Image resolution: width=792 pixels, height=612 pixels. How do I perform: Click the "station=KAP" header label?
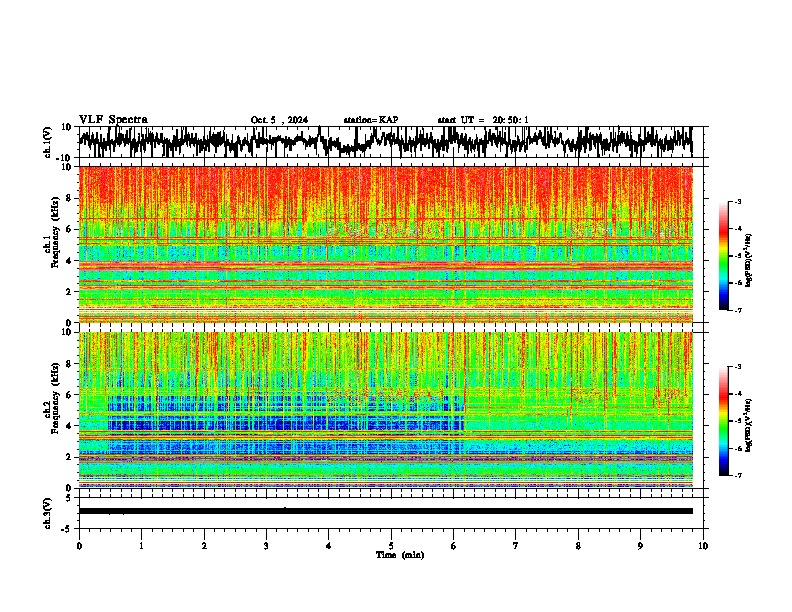371,120
